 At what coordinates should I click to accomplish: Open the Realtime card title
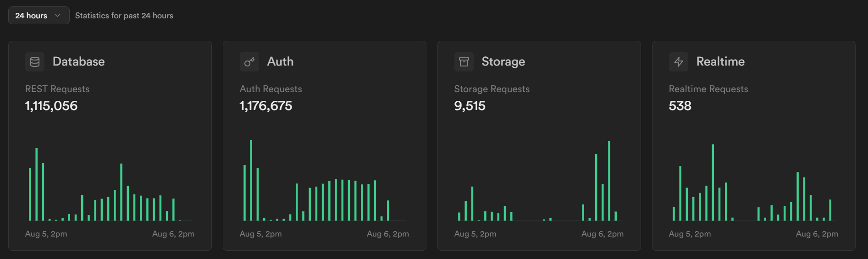point(720,61)
